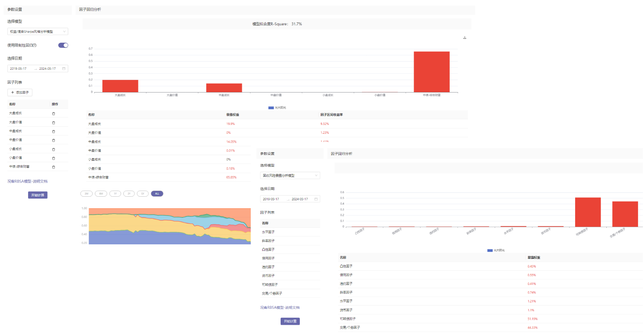This screenshot has width=644, height=334.
Task: Open the 权益/混合Sharpe风格分析模型 dropdown
Action: 38,32
